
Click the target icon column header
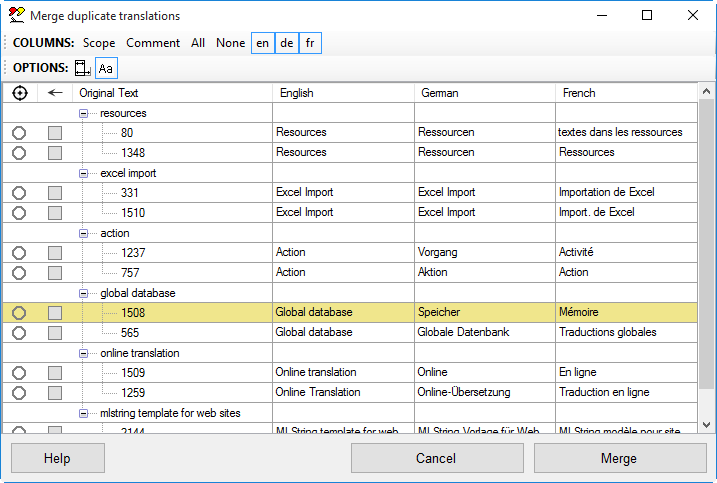(x=20, y=93)
